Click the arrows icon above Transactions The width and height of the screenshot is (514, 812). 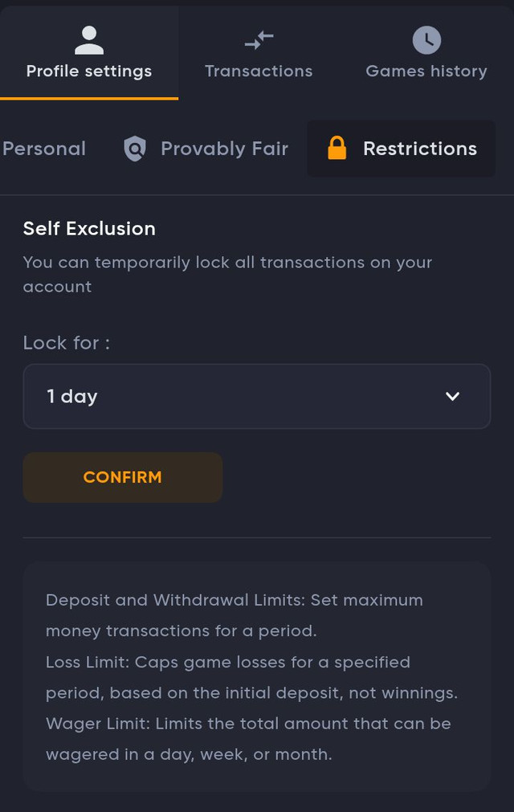259,40
